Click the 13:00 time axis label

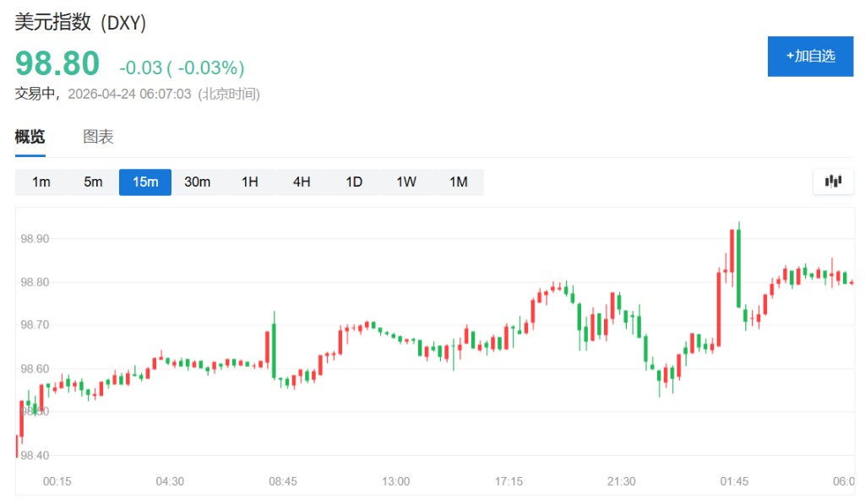click(395, 481)
